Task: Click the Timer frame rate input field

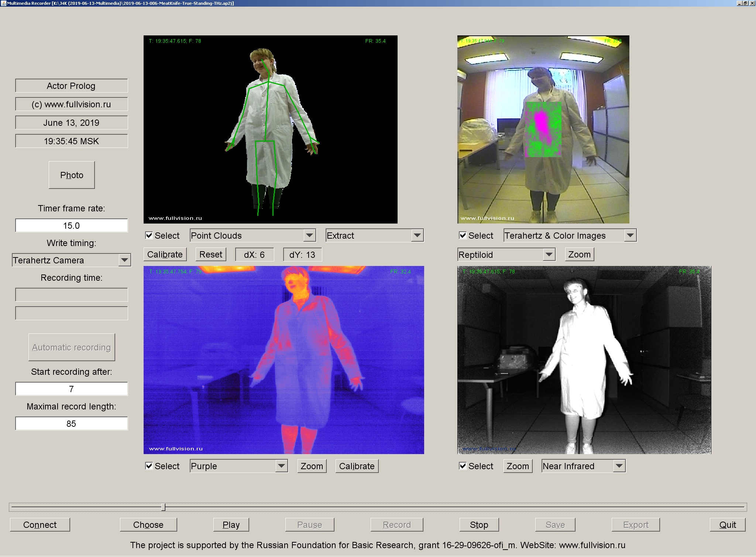Action: (71, 225)
